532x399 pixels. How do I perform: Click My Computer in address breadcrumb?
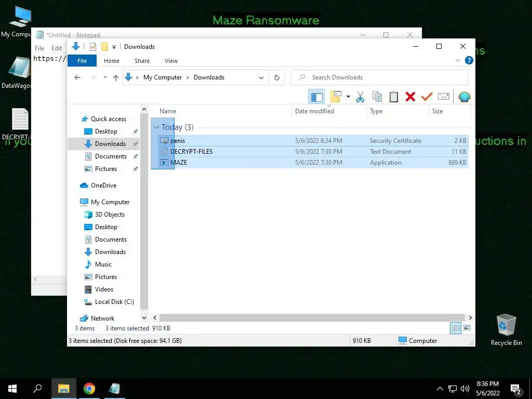tap(163, 77)
